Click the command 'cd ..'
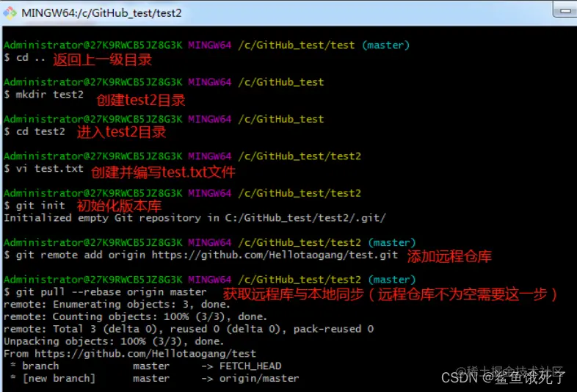The width and height of the screenshot is (577, 392). [30, 58]
